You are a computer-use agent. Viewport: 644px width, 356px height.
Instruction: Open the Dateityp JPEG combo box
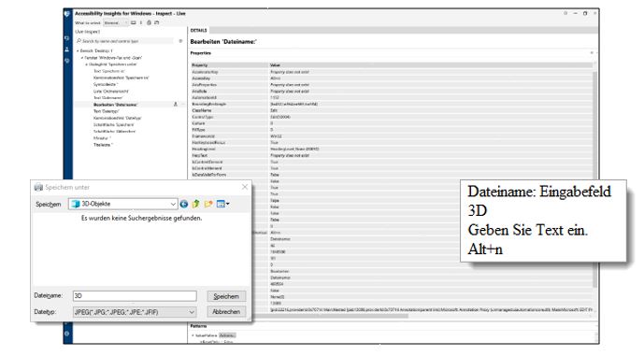pos(135,312)
